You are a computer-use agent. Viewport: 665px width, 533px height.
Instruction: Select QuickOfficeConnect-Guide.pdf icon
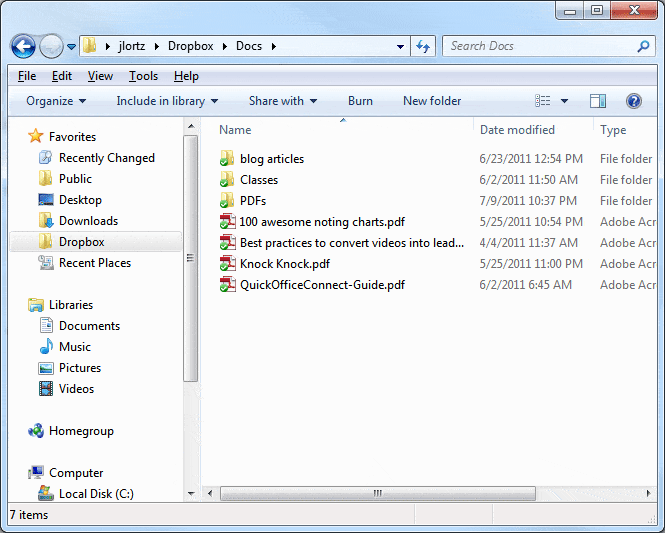(227, 285)
